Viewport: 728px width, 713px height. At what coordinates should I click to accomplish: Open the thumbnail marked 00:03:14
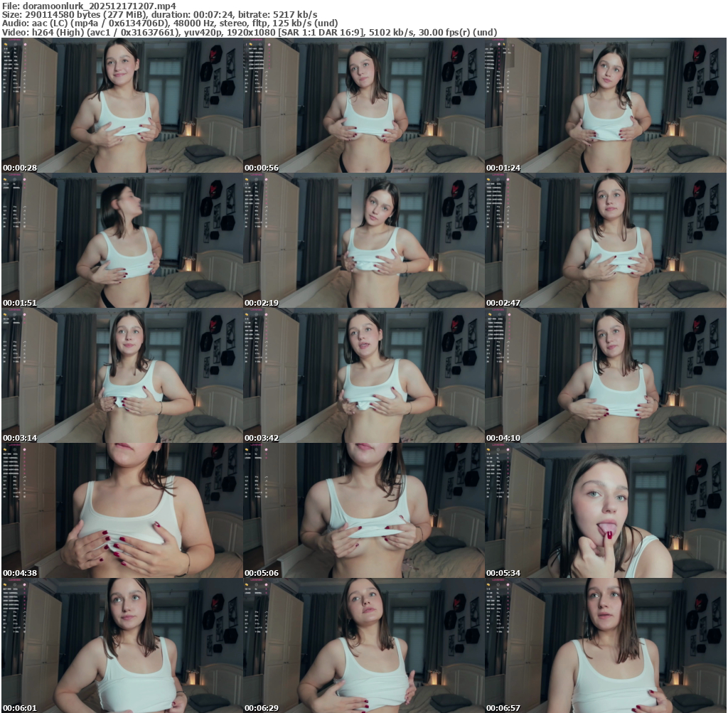click(x=122, y=376)
